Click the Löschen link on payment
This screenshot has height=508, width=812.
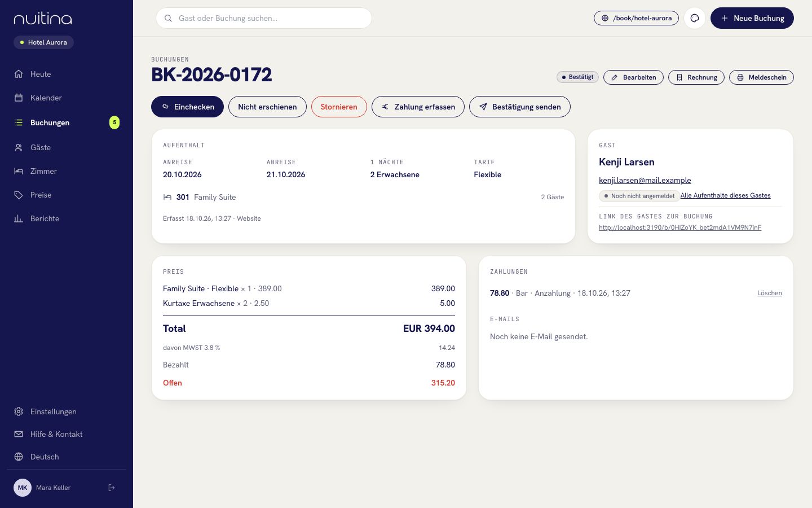coord(769,293)
